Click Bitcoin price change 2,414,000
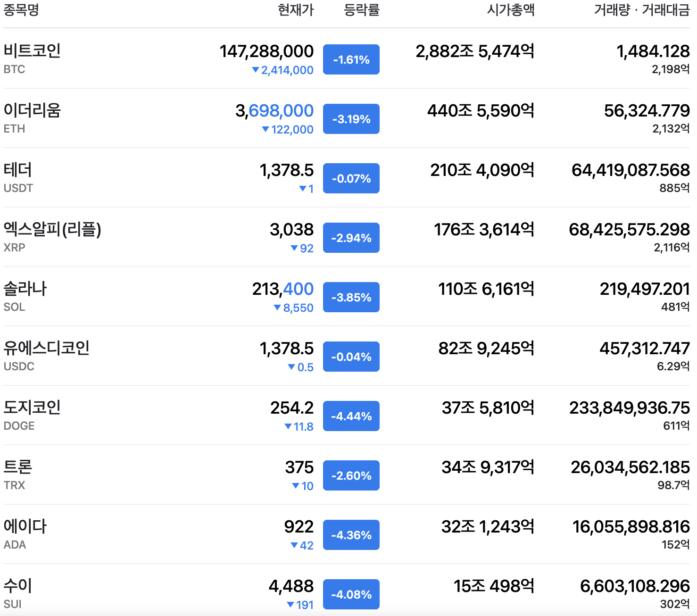The height and width of the screenshot is (616, 697). (x=282, y=70)
